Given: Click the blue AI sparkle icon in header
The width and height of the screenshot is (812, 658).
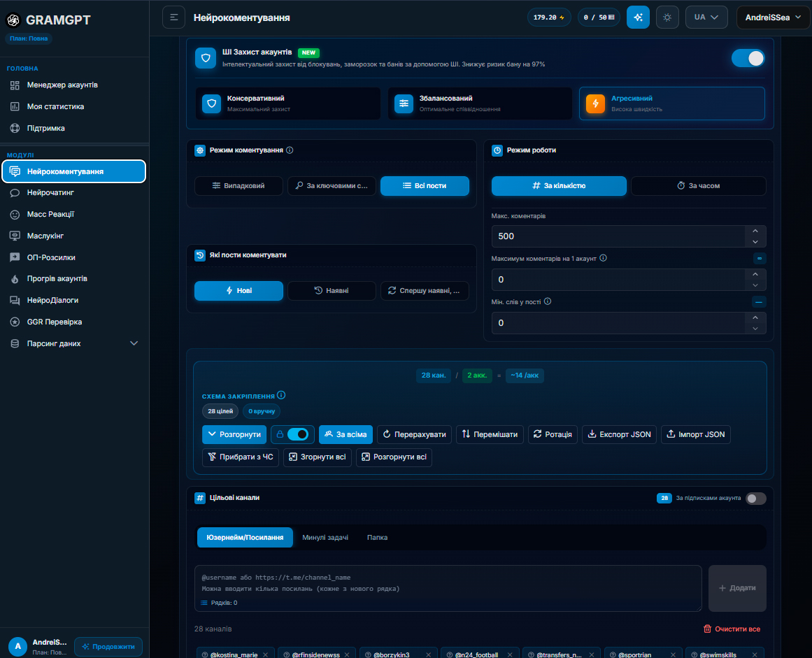Looking at the screenshot, I should [638, 17].
